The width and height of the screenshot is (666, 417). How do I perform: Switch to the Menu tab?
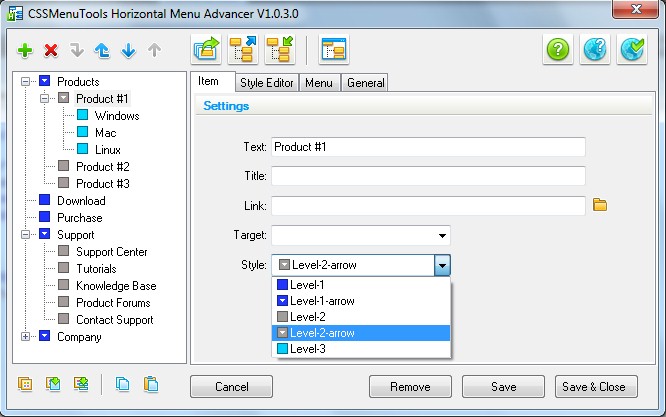click(319, 83)
